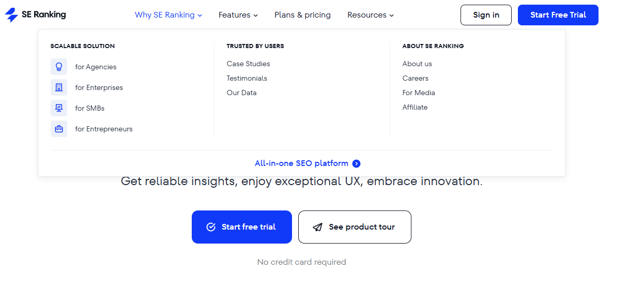The image size is (644, 287).
Task: Select the briefcase icon for Entrepreneurs
Action: 59,129
